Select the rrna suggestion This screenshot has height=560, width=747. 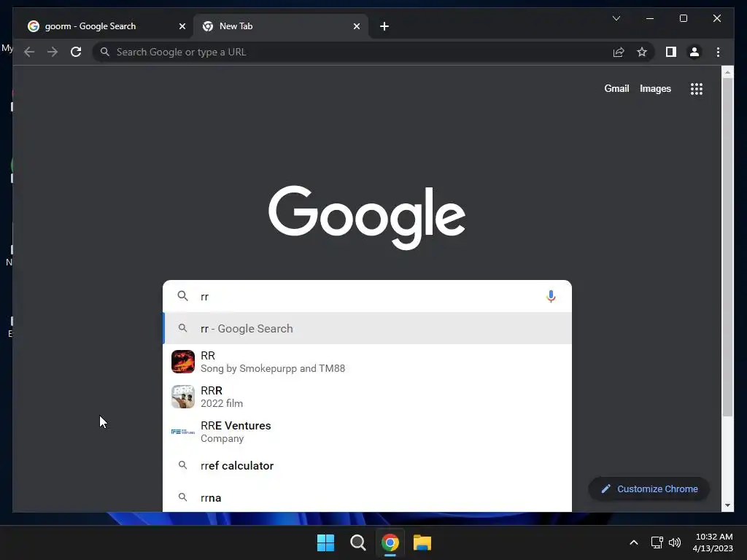coord(367,497)
